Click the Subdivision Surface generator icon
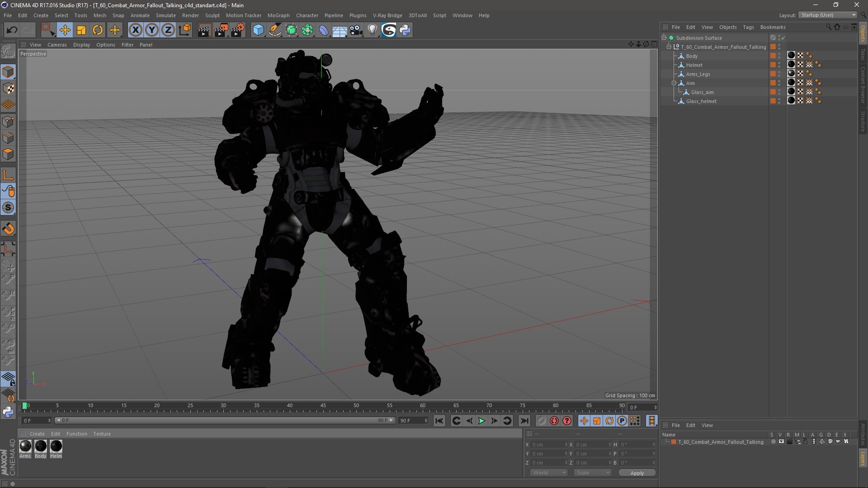Screen dimensions: 868x488 coord(291,30)
